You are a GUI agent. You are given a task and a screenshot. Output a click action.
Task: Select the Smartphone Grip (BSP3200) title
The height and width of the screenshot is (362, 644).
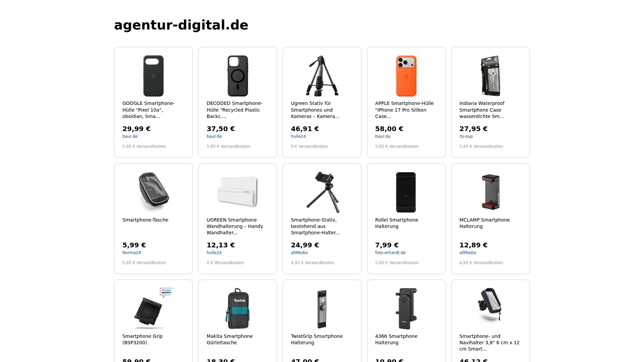point(142,340)
